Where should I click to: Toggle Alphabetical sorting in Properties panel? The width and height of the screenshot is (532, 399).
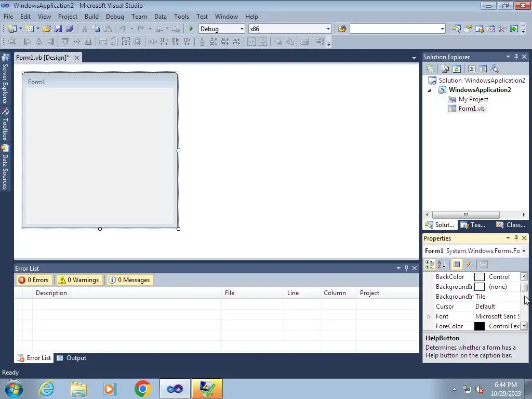[442, 264]
